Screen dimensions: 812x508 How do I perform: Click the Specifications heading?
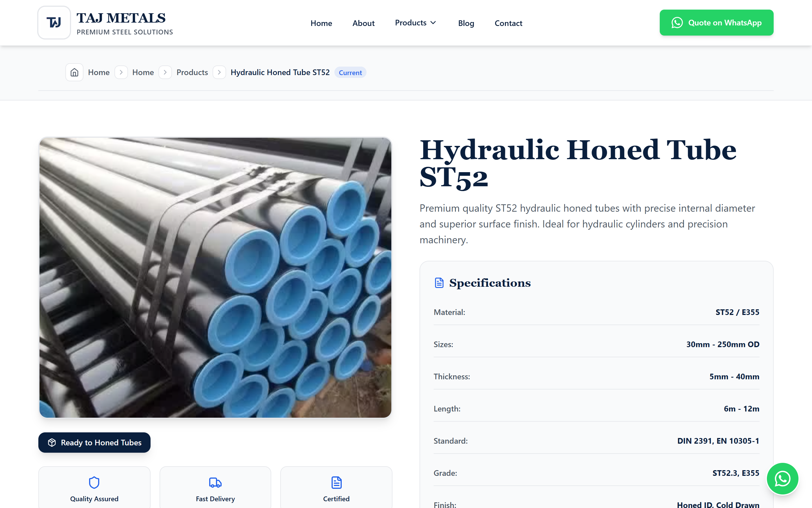pyautogui.click(x=490, y=283)
